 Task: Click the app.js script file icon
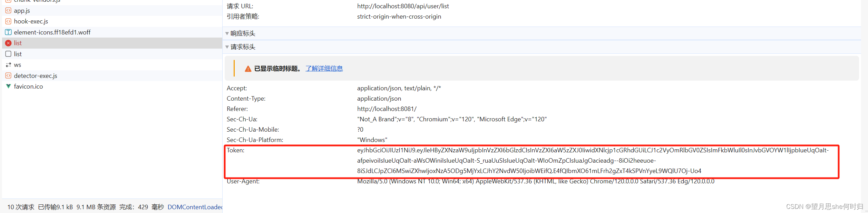point(8,11)
